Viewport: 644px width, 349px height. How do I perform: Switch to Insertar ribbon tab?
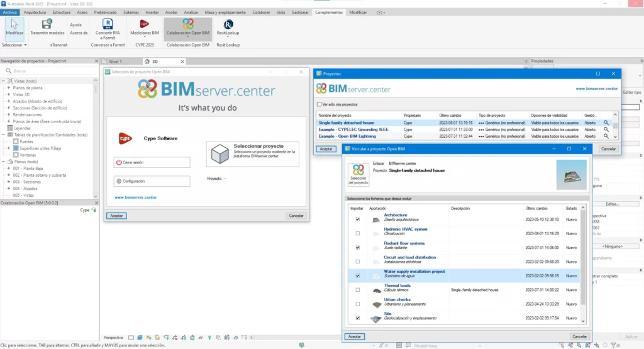pyautogui.click(x=152, y=13)
